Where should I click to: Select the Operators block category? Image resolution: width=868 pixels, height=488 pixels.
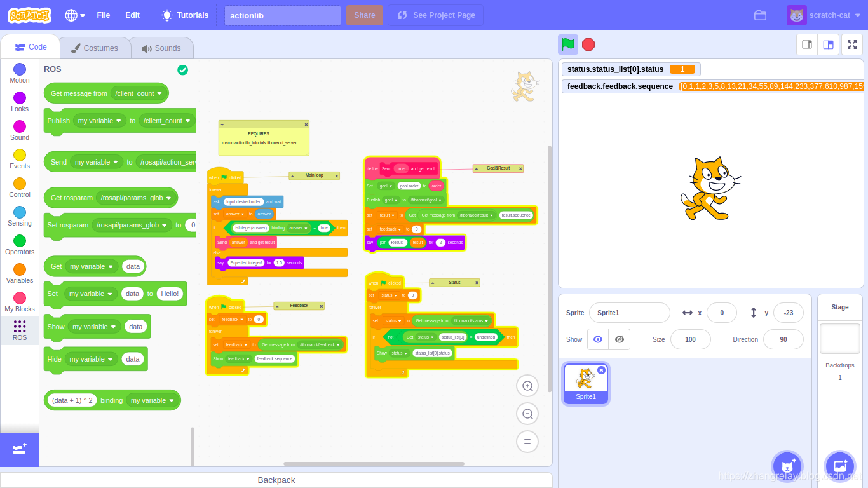coord(20,245)
